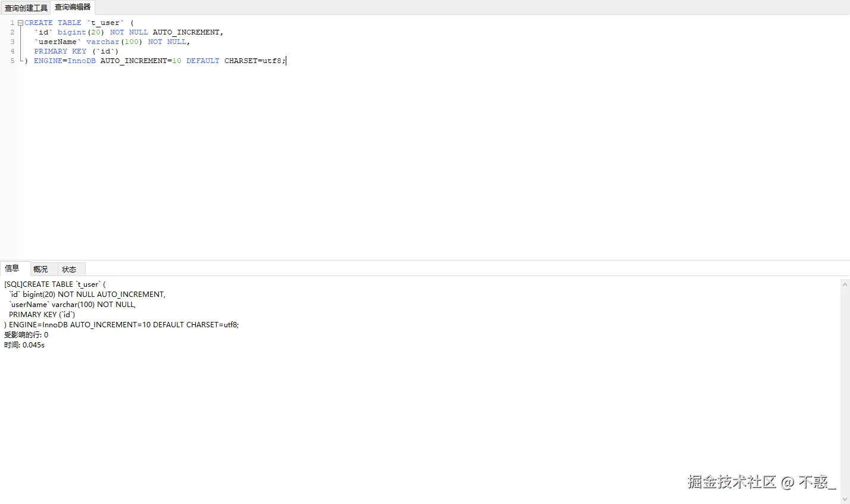This screenshot has width=850, height=504.
Task: Click the up arrow of the message panel scrollbar
Action: (x=845, y=284)
